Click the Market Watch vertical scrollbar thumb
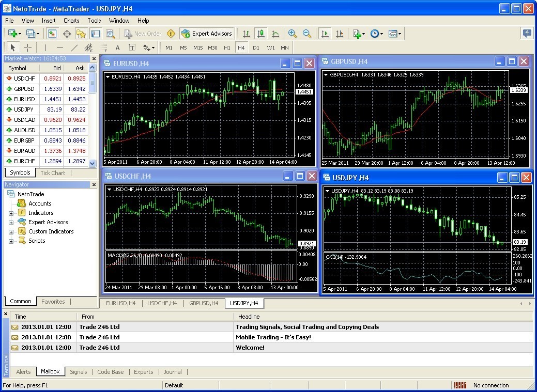The width and height of the screenshot is (537, 392). 92,82
